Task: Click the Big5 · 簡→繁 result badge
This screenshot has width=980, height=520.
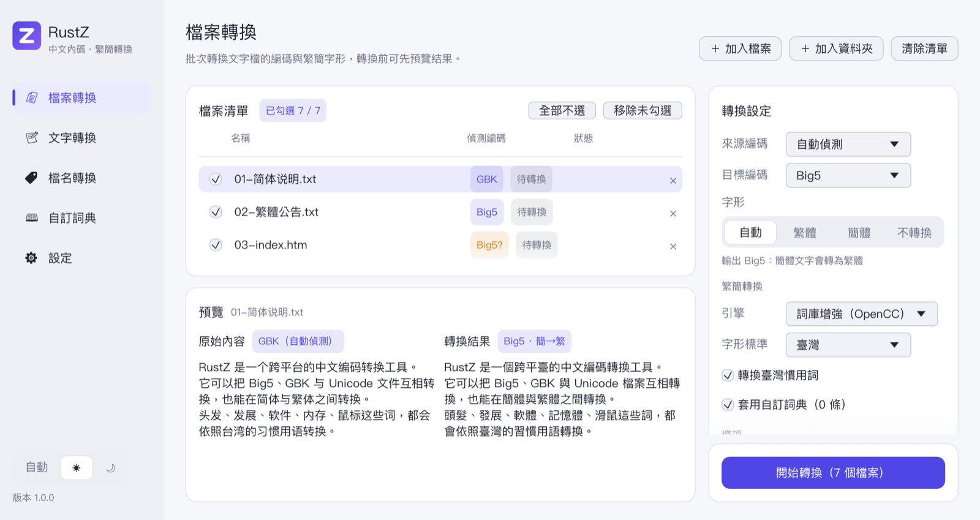Action: [534, 341]
